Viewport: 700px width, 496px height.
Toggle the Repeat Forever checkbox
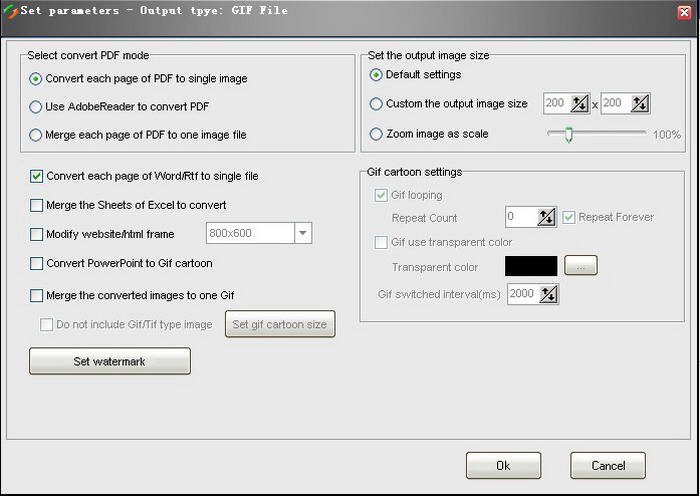tap(568, 217)
